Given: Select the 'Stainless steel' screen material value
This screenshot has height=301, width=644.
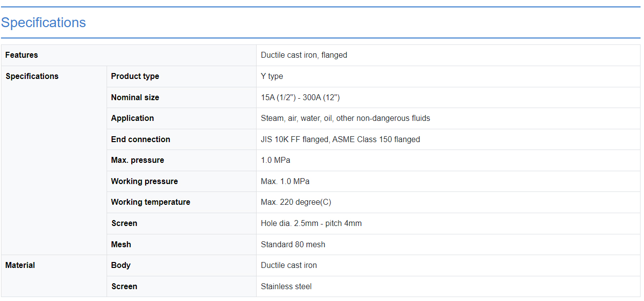Looking at the screenshot, I should 286,287.
